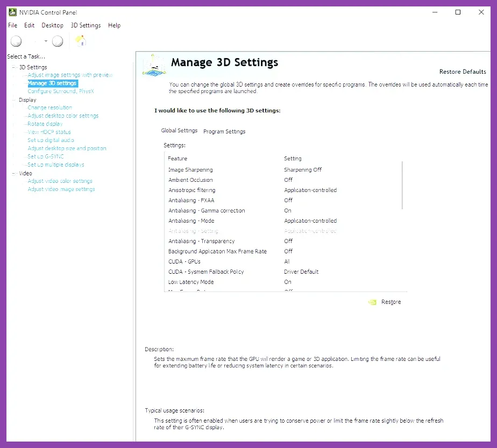Open Adjust image settings with preview

pyautogui.click(x=70, y=75)
